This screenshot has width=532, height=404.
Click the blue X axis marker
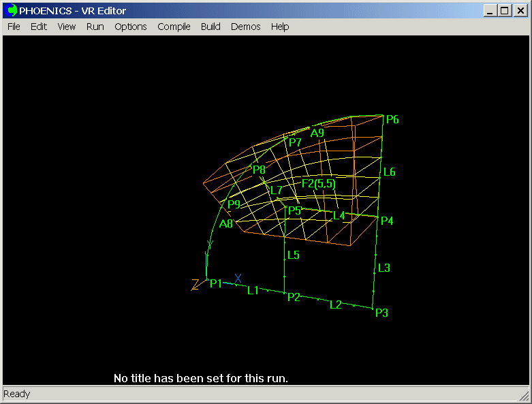(x=238, y=278)
